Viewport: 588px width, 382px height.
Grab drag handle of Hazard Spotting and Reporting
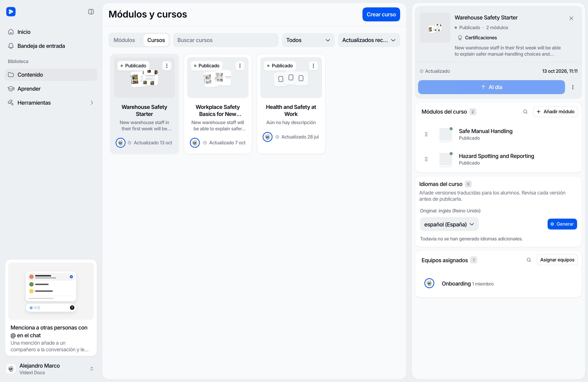pos(426,159)
